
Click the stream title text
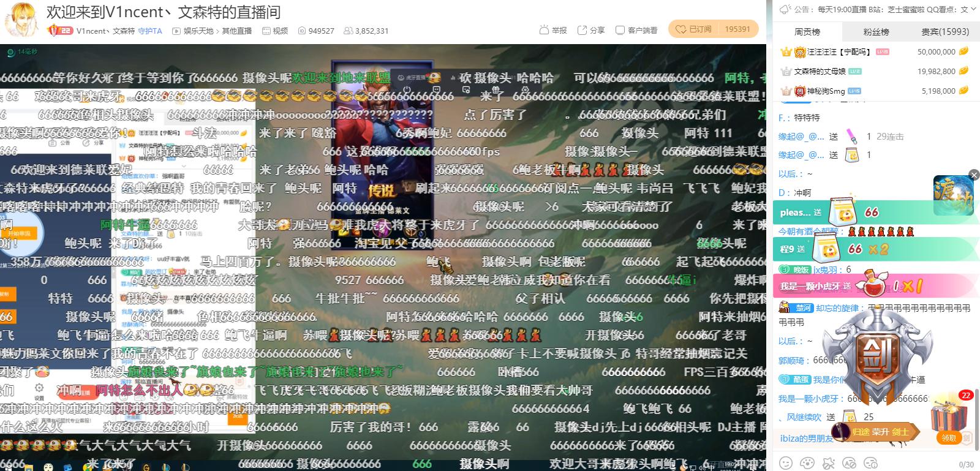point(164,12)
